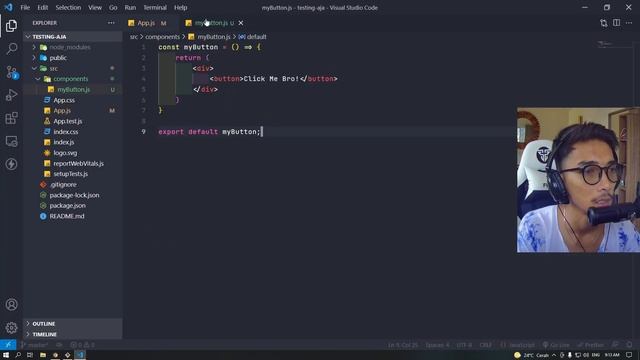Open the Search view in activity bar
This screenshot has height=360, width=640.
point(11,49)
